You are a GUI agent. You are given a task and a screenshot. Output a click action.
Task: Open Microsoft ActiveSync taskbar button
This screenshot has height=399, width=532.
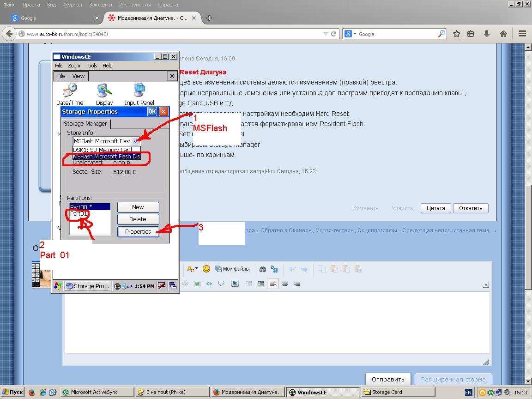point(98,392)
